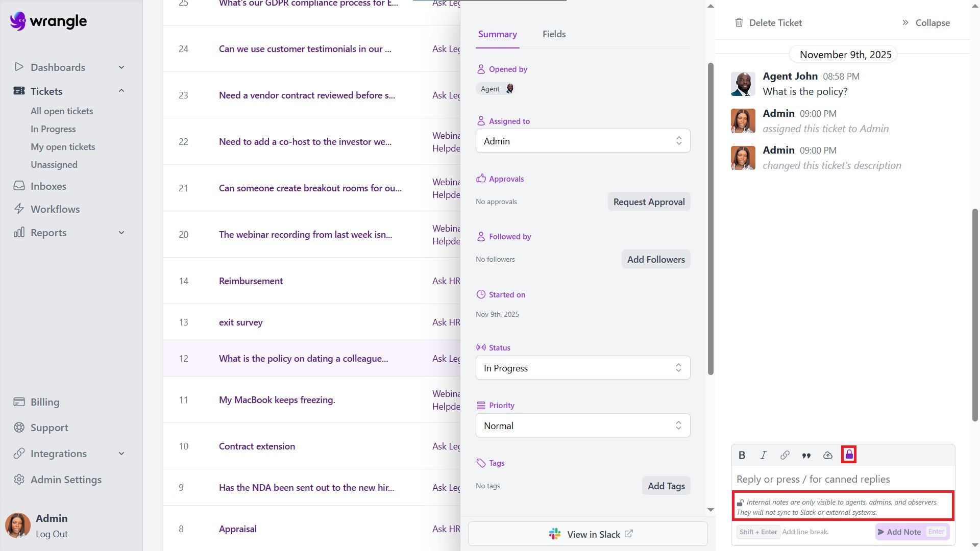Insert link using the link icon

(785, 455)
